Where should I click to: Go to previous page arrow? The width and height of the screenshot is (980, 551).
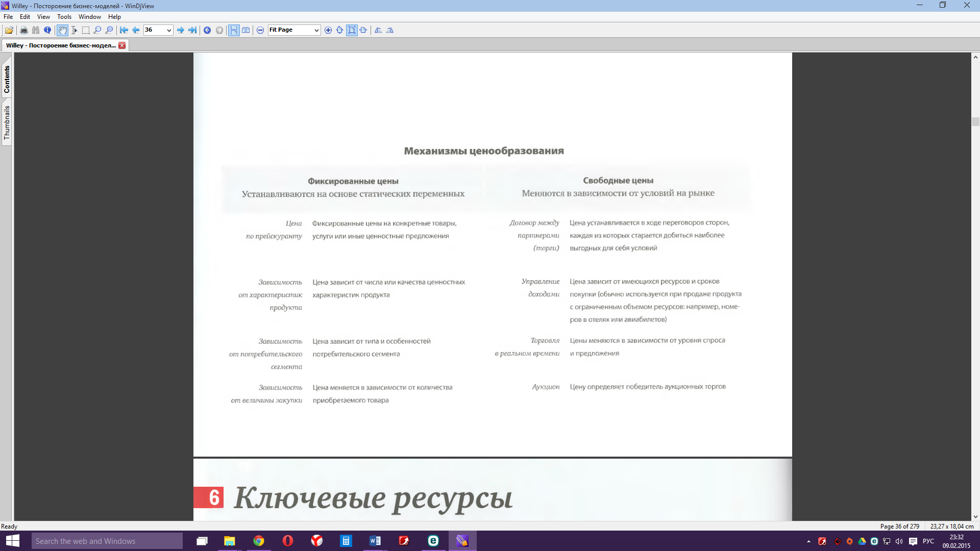click(136, 30)
